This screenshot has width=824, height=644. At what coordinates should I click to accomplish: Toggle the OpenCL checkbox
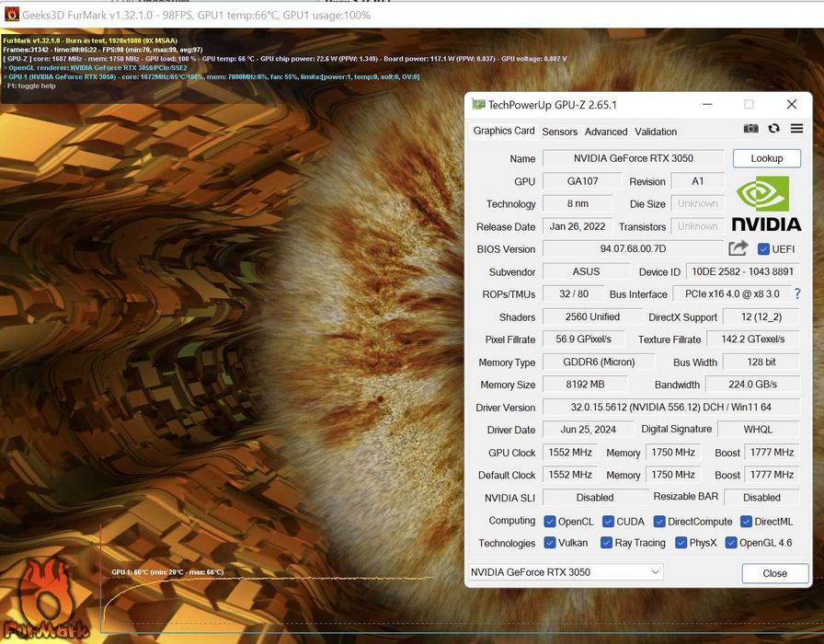click(550, 522)
